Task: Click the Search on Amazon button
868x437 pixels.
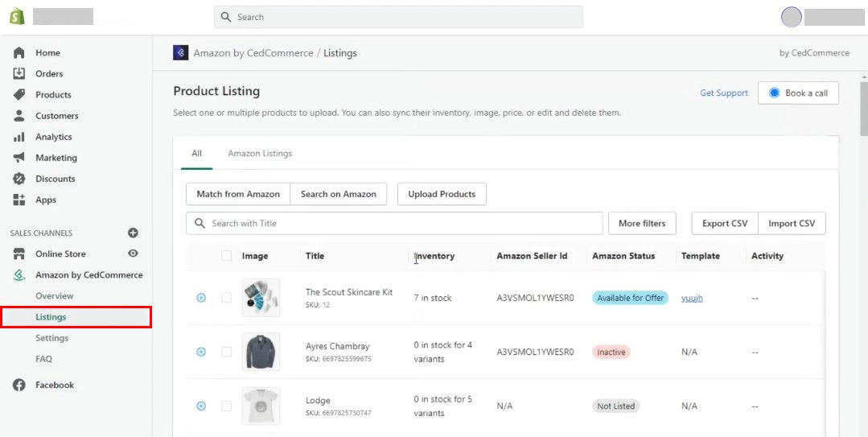Action: pos(338,194)
